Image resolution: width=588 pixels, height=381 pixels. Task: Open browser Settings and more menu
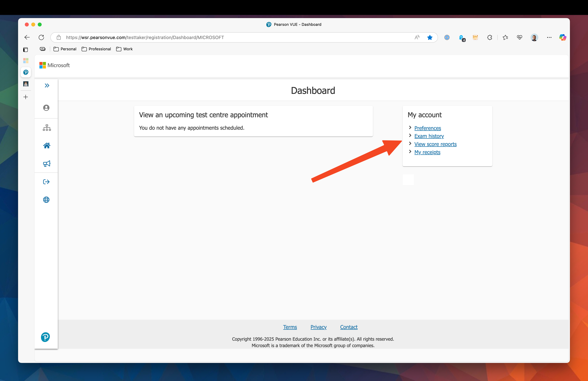[x=549, y=37]
